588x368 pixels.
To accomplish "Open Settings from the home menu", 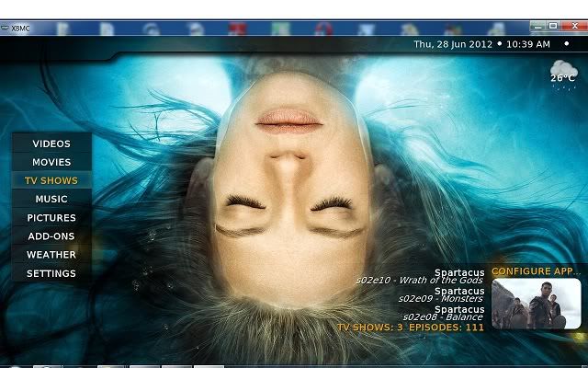I will (x=51, y=273).
